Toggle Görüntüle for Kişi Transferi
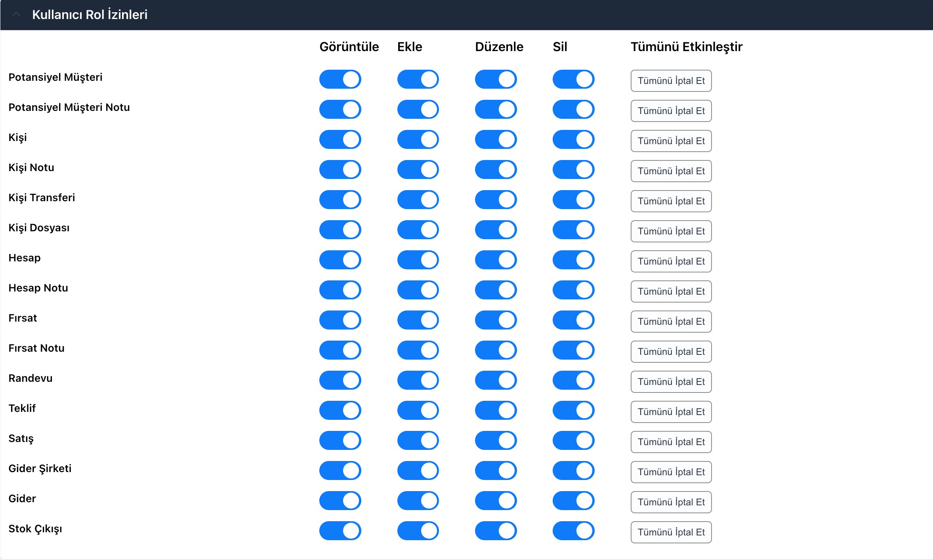 pyautogui.click(x=340, y=200)
